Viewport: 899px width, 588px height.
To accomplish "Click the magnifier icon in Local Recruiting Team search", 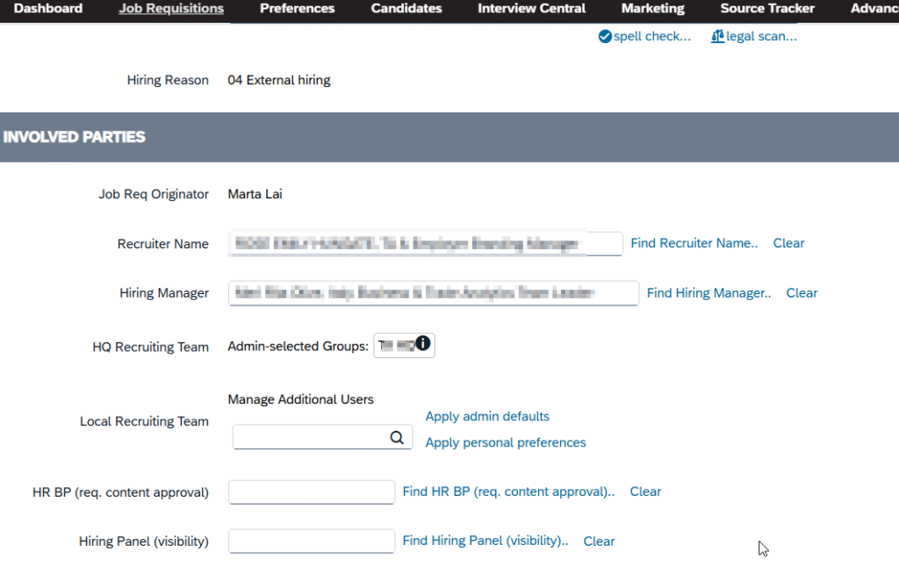I will tap(397, 437).
